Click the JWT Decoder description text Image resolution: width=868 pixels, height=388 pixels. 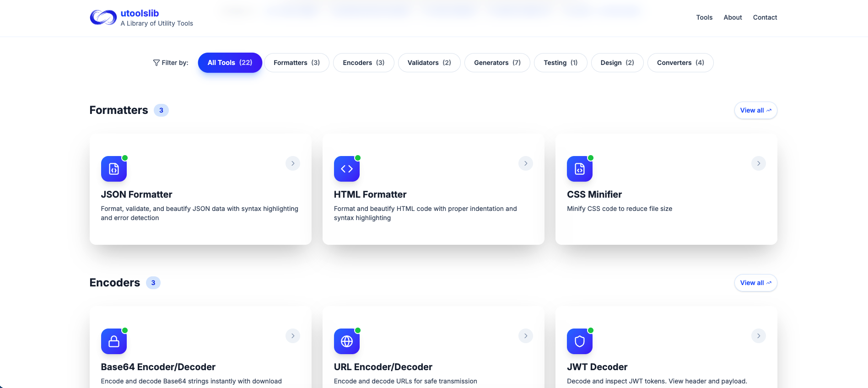click(x=657, y=381)
